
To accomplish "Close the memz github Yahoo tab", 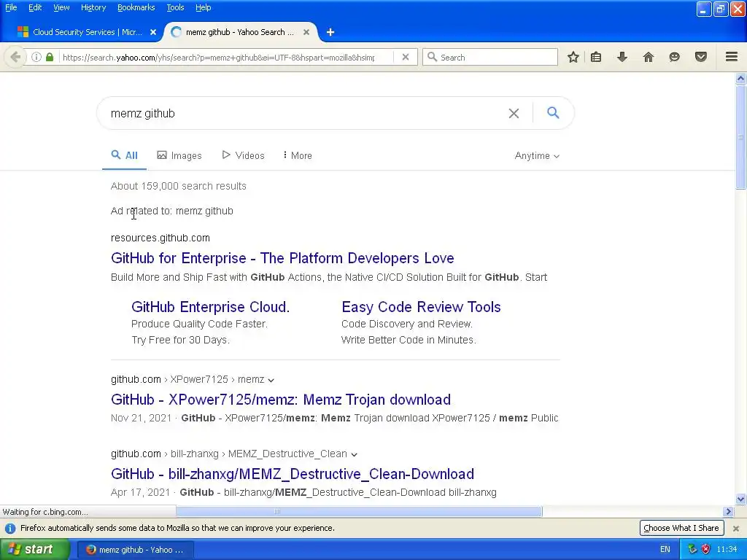I will coord(306,32).
